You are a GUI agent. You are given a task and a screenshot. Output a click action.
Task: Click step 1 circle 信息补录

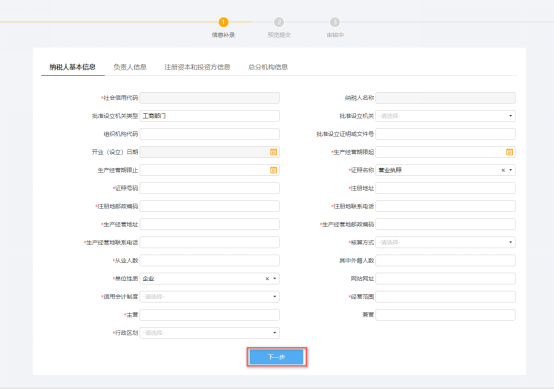click(x=223, y=22)
